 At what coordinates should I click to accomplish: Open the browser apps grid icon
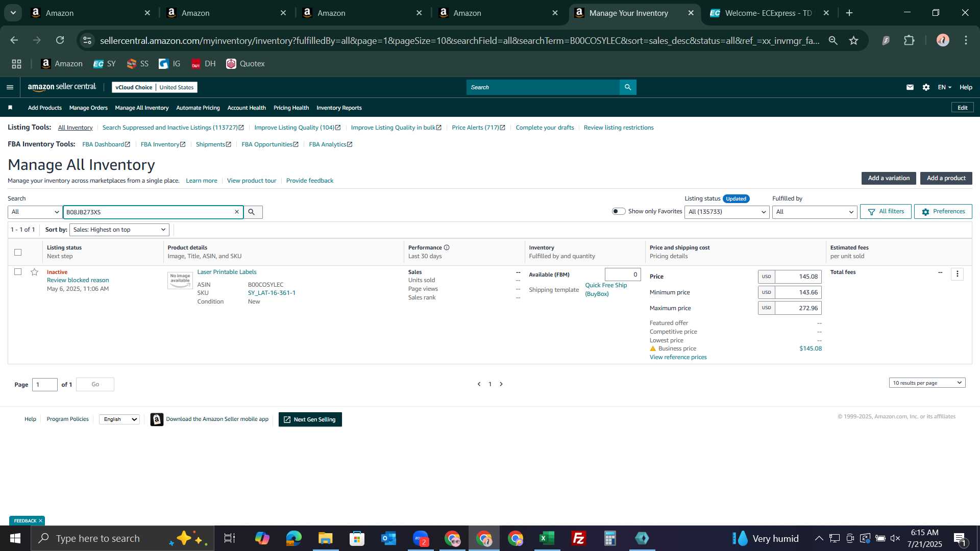(x=16, y=64)
